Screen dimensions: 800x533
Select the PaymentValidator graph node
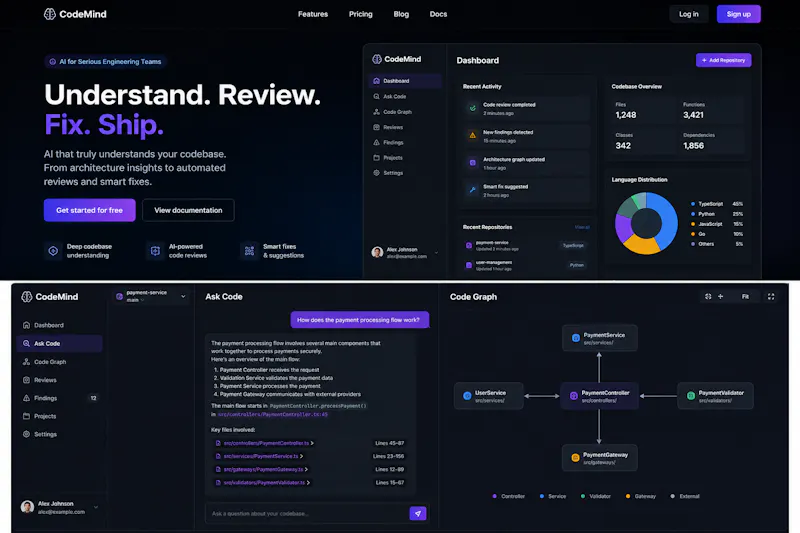click(715, 396)
